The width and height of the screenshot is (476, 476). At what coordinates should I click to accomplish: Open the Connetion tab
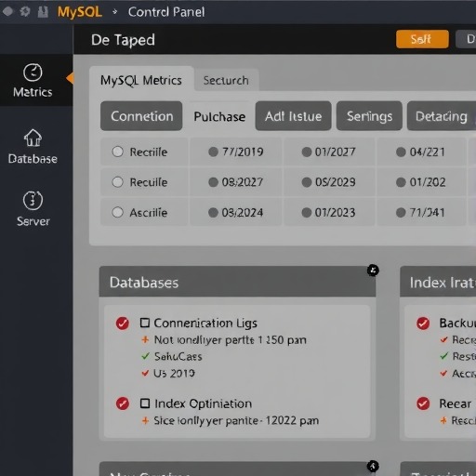point(141,116)
